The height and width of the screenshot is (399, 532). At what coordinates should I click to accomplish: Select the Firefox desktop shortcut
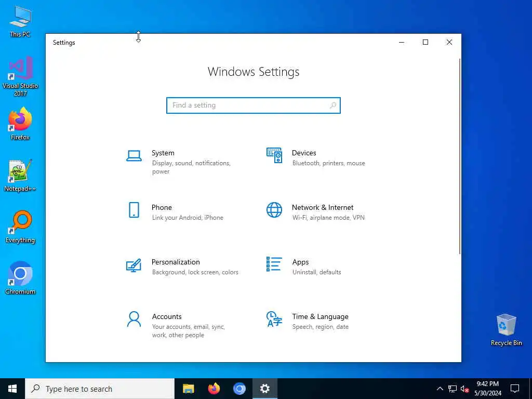(20, 124)
